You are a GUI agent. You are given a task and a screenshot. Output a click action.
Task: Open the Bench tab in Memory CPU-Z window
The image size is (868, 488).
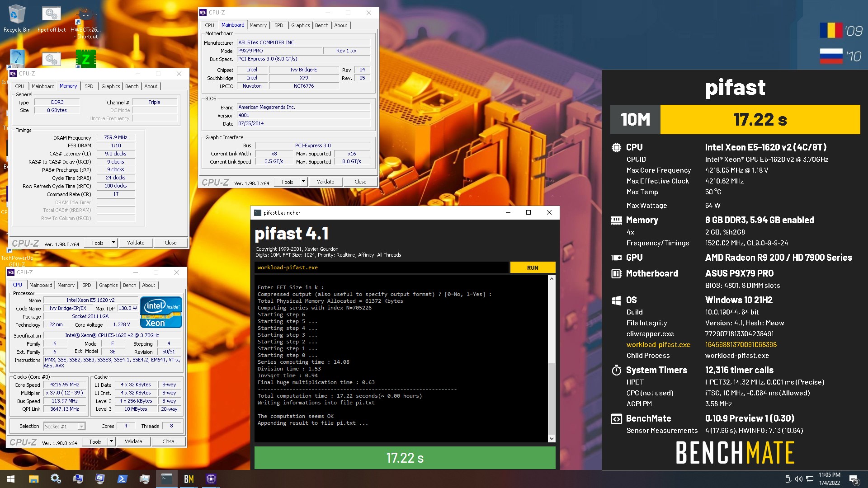(x=132, y=86)
